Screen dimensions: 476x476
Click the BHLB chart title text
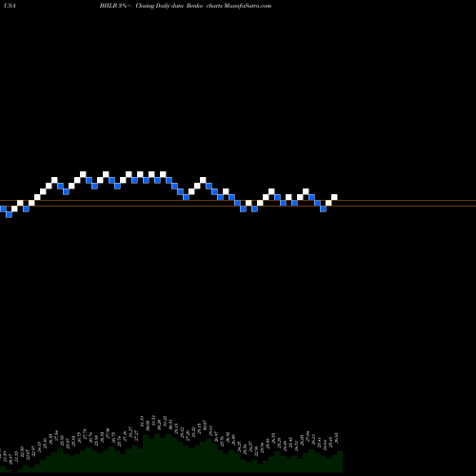[x=186, y=6]
